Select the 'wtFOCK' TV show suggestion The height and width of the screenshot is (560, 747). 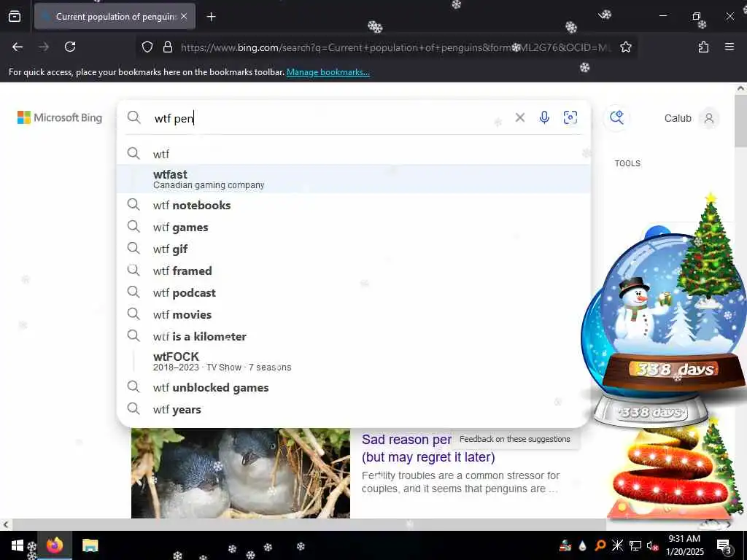coord(354,362)
